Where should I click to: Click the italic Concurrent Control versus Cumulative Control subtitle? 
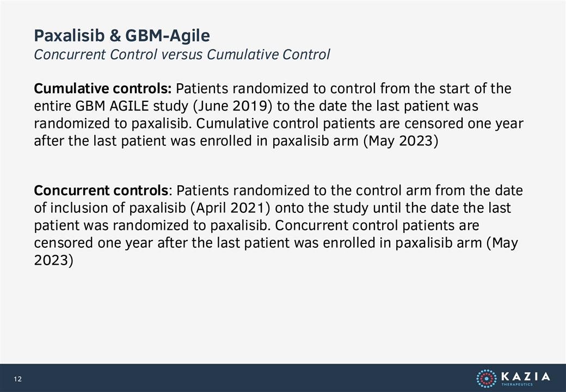pyautogui.click(x=182, y=54)
